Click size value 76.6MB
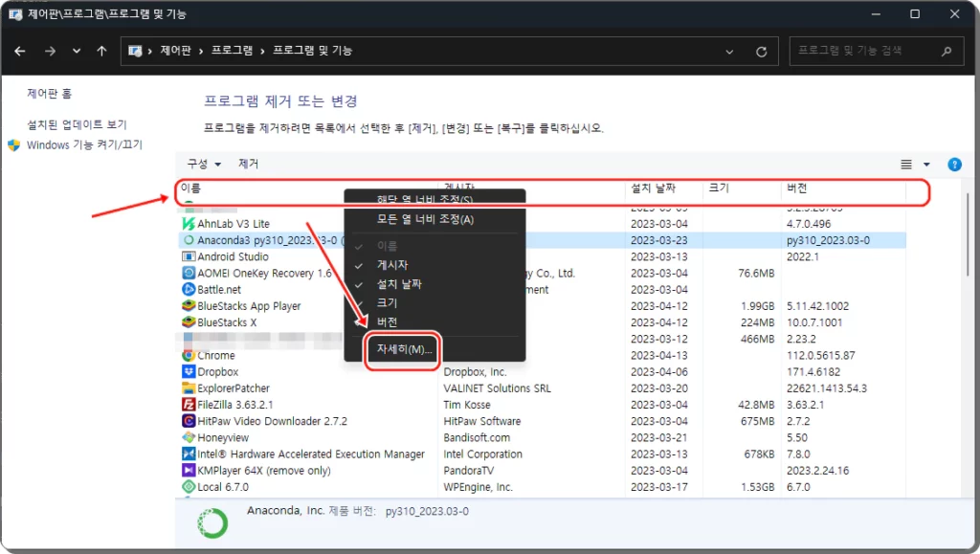This screenshot has height=554, width=980. click(x=756, y=273)
